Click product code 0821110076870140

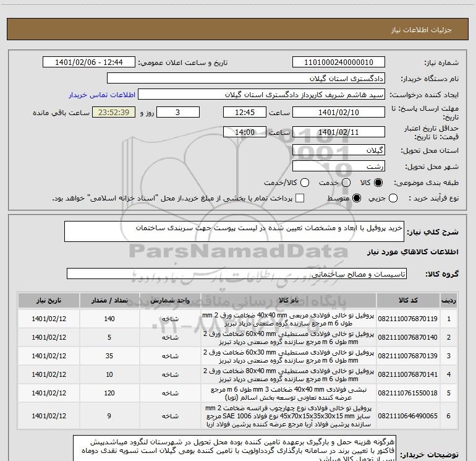click(x=408, y=337)
